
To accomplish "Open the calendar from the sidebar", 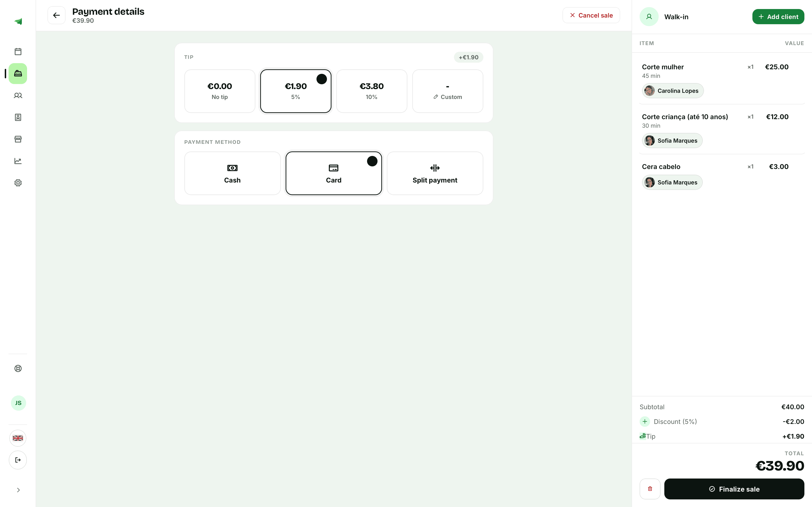I will [x=18, y=52].
